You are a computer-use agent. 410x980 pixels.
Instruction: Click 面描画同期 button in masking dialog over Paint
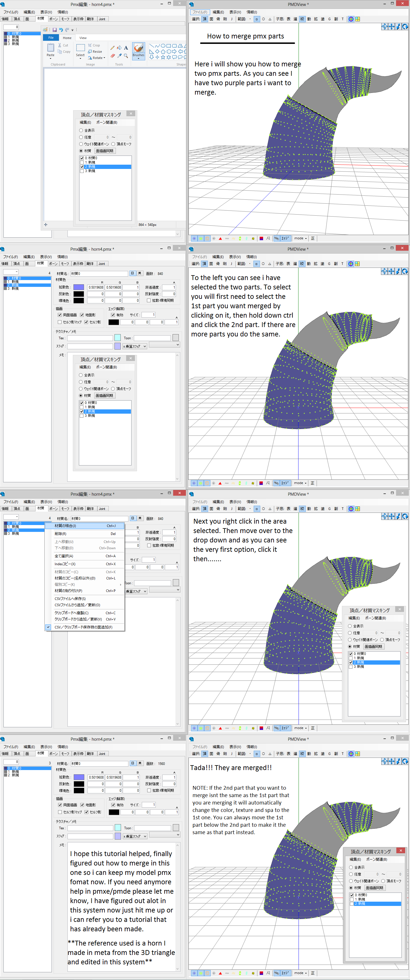tap(104, 151)
